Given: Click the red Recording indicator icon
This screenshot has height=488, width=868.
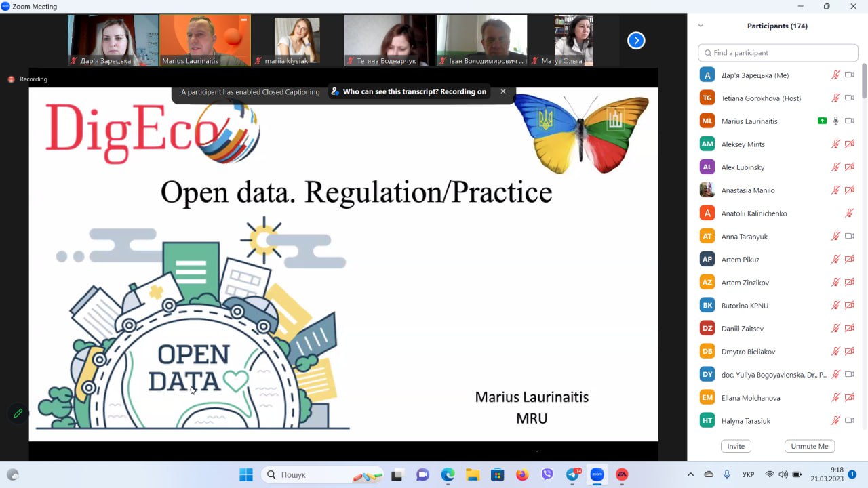Looking at the screenshot, I should point(11,79).
